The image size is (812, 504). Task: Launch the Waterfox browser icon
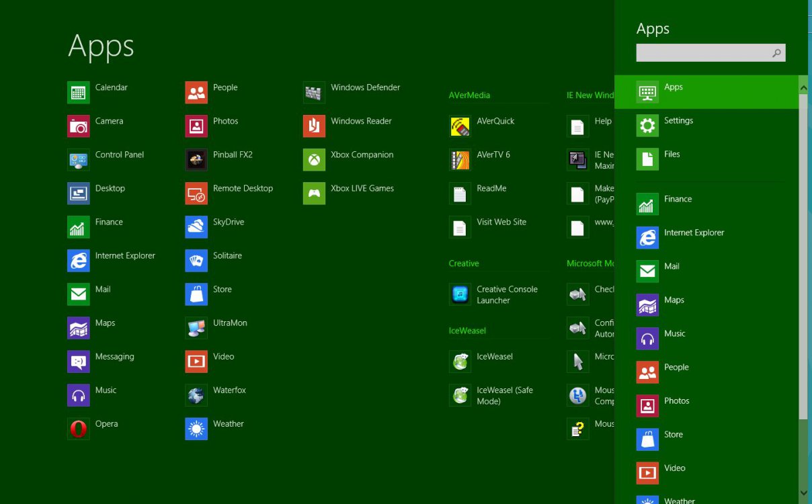click(x=196, y=394)
